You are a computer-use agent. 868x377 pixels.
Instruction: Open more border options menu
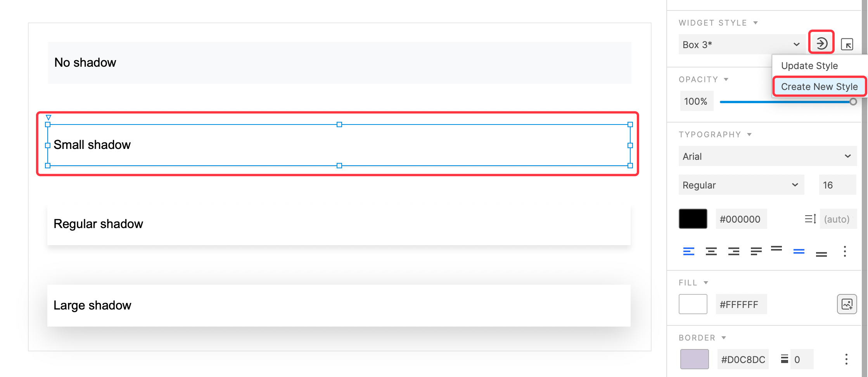pos(846,359)
